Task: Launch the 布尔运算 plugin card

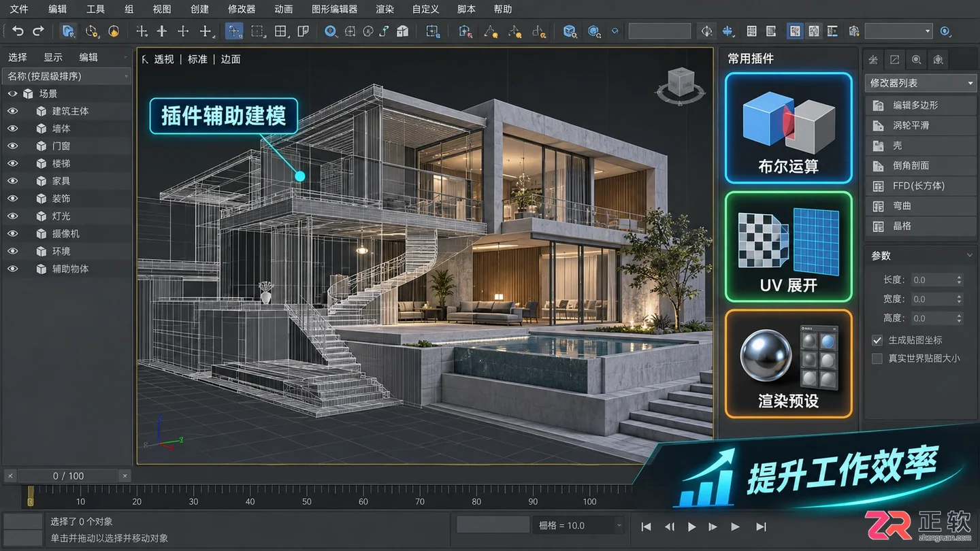Action: pyautogui.click(x=788, y=128)
